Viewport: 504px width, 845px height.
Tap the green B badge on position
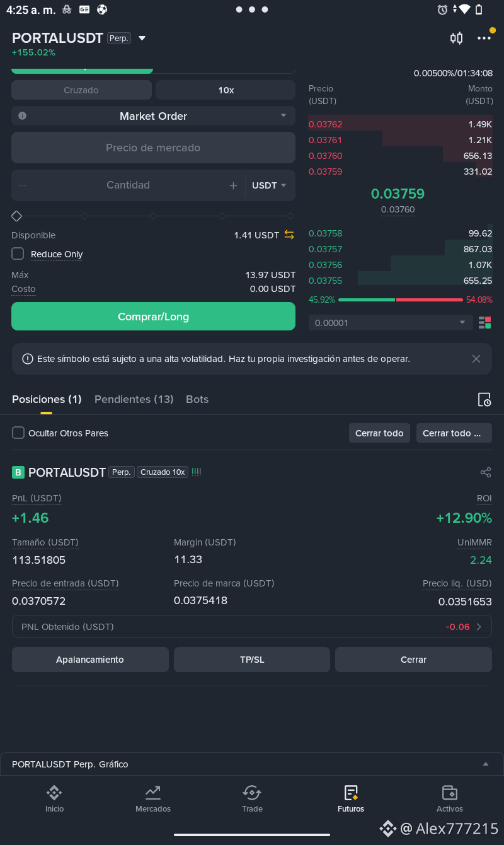[x=18, y=472]
